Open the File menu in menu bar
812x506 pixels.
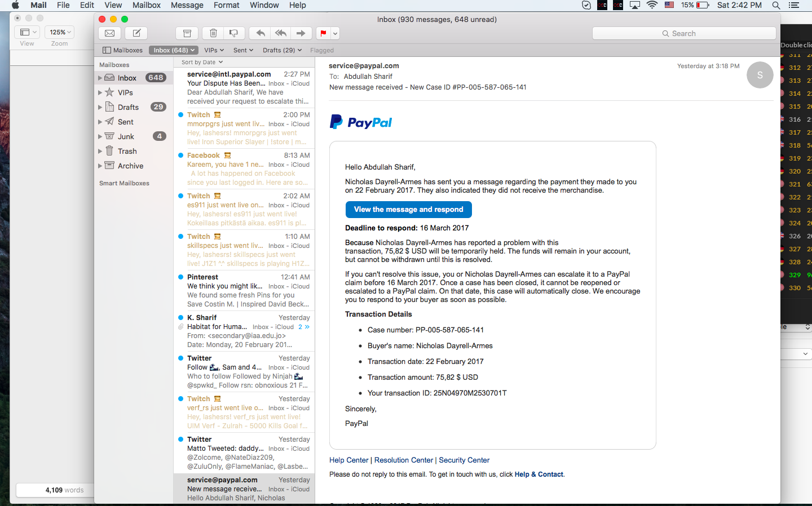point(63,5)
